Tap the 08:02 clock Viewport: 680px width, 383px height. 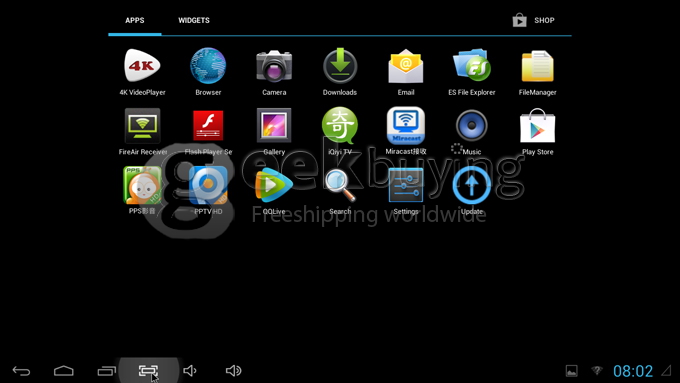point(633,371)
